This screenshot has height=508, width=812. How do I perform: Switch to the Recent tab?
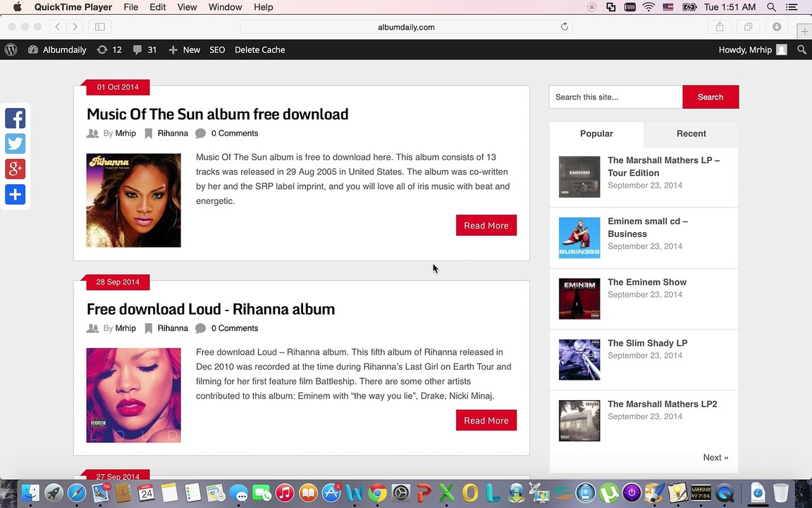691,134
